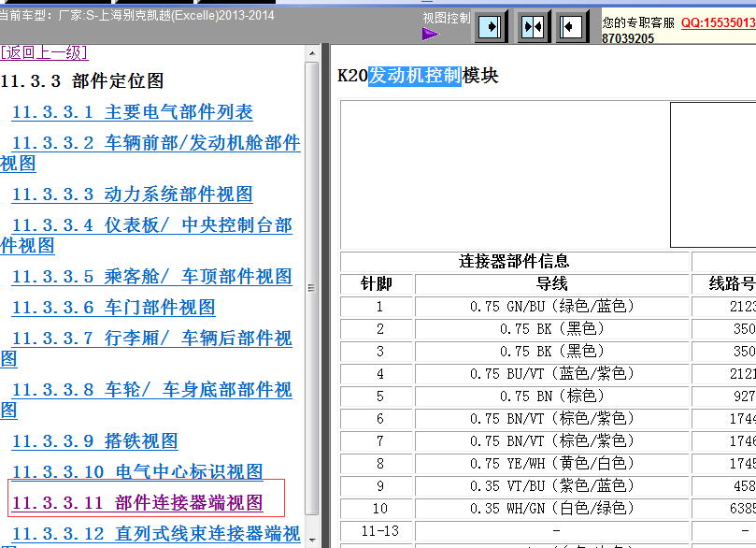Click cell 0.75 YE/WH (黄色/白色)
Image resolution: width=756 pixels, height=548 pixels.
point(552,464)
